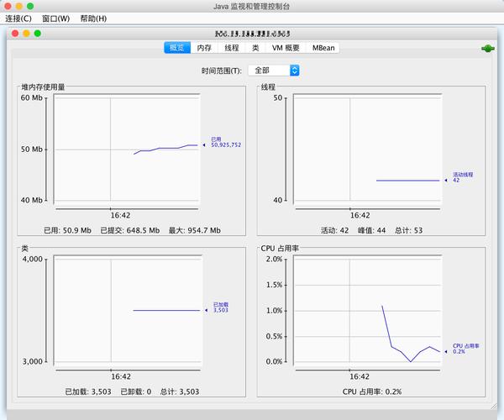Go to the 类 tab
The image size is (504, 420).
click(x=255, y=48)
